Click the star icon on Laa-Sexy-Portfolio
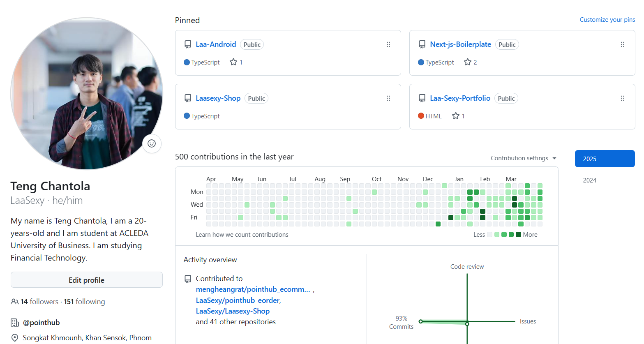Screen dimensions: 644x344 pos(455,116)
